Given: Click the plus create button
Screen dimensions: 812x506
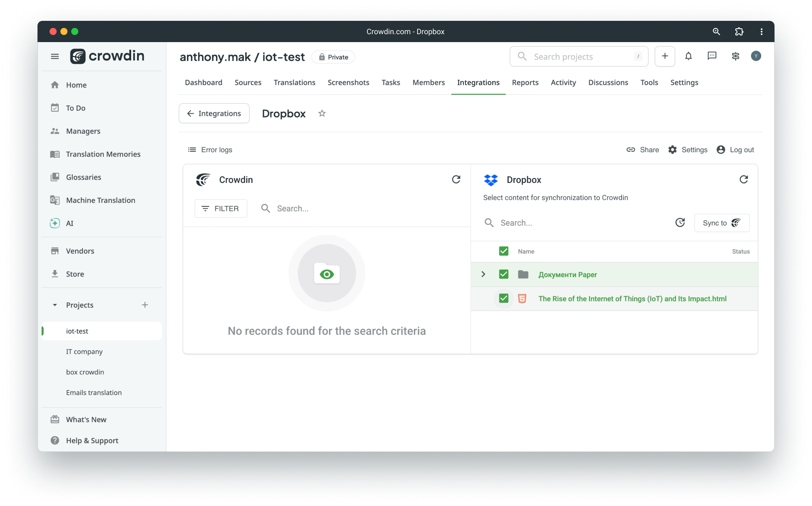Looking at the screenshot, I should tap(665, 56).
